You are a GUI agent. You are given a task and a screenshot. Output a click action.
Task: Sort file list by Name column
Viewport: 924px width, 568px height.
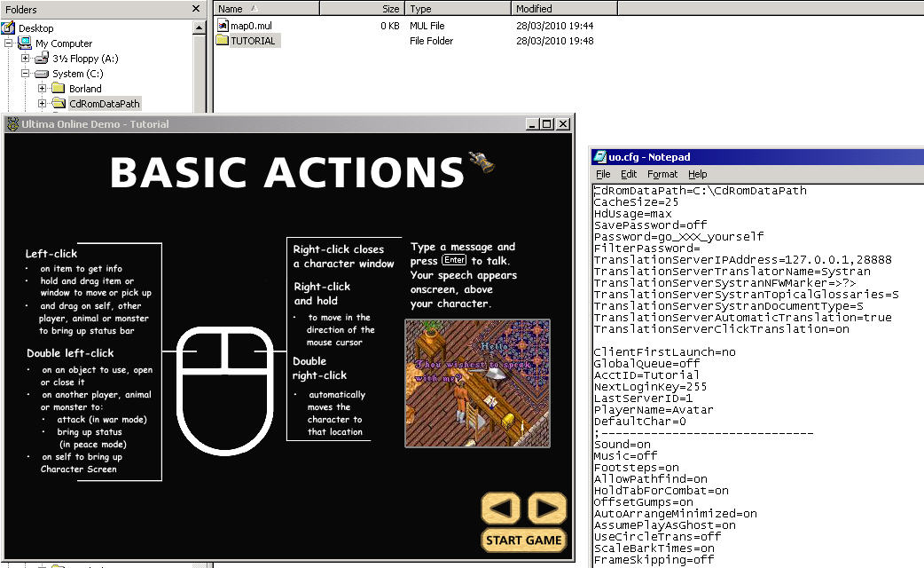click(266, 8)
